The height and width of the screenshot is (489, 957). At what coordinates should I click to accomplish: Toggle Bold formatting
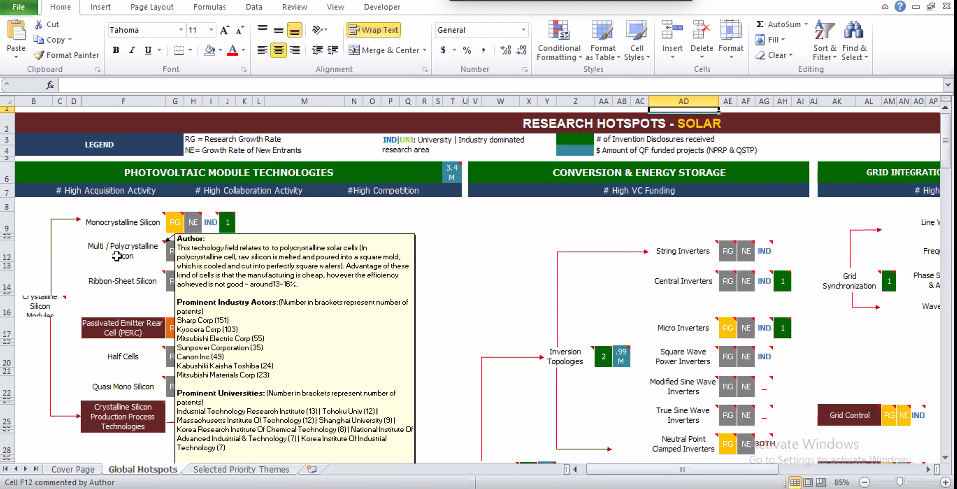(x=115, y=50)
